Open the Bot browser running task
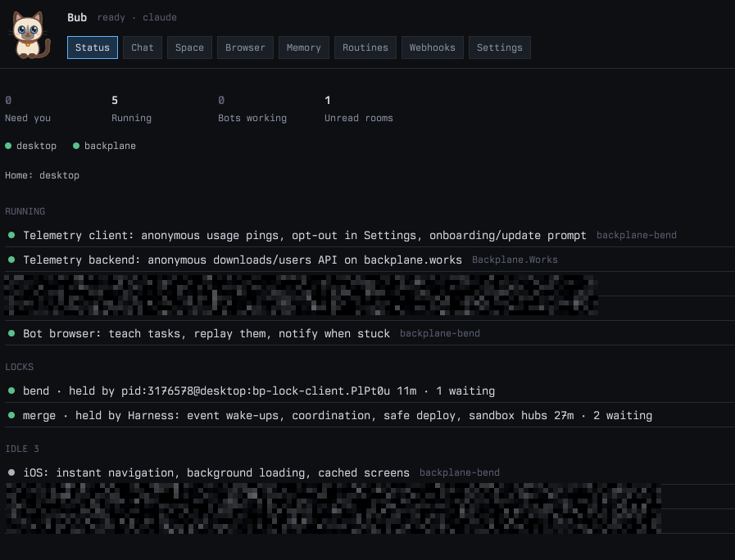735x560 pixels. click(x=370, y=333)
